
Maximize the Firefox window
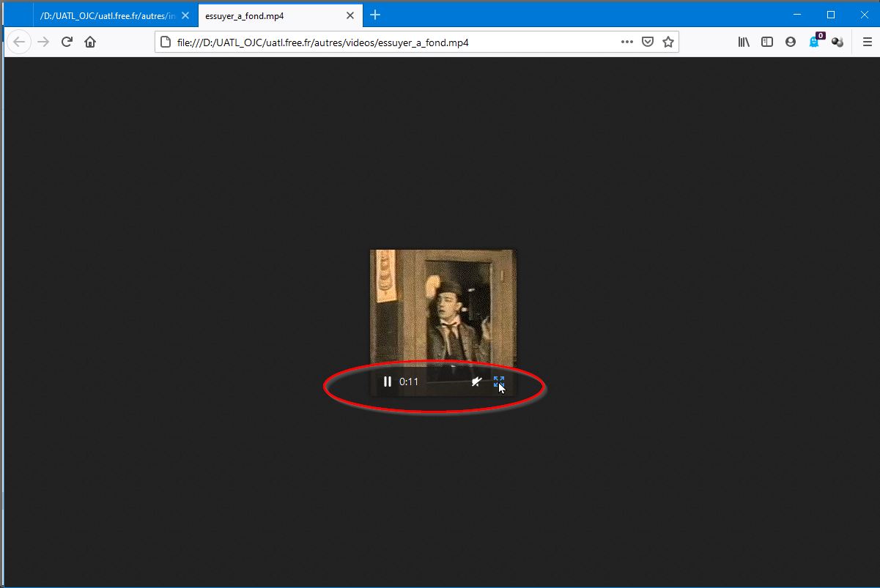[x=831, y=15]
